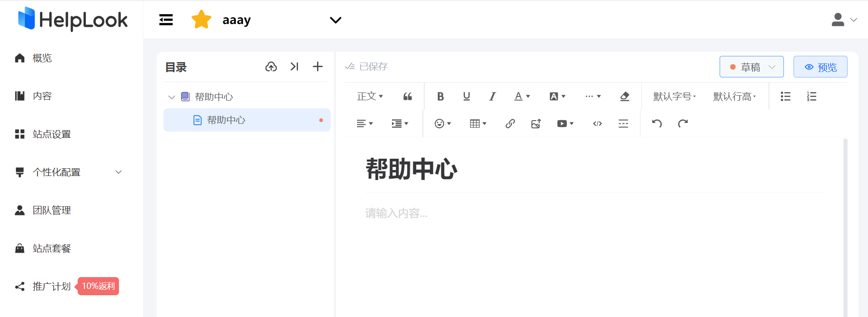This screenshot has height=317, width=868.
Task: Insert a code block
Action: (598, 124)
